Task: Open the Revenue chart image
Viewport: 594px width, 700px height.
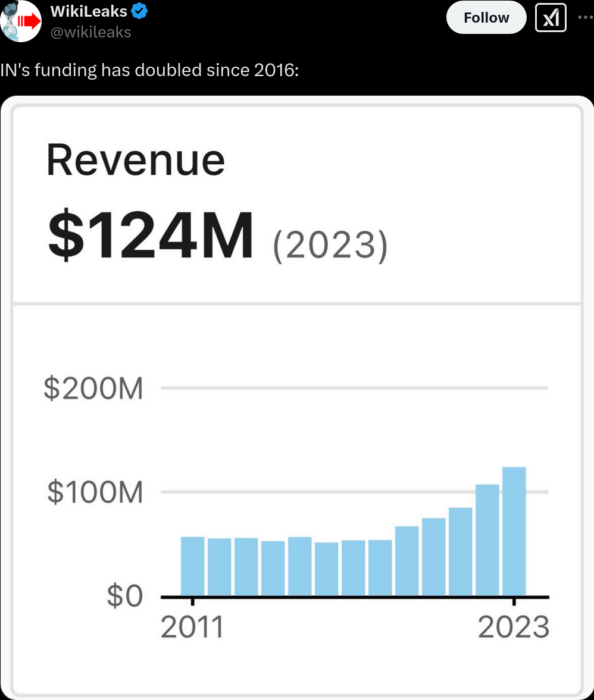Action: point(297,398)
